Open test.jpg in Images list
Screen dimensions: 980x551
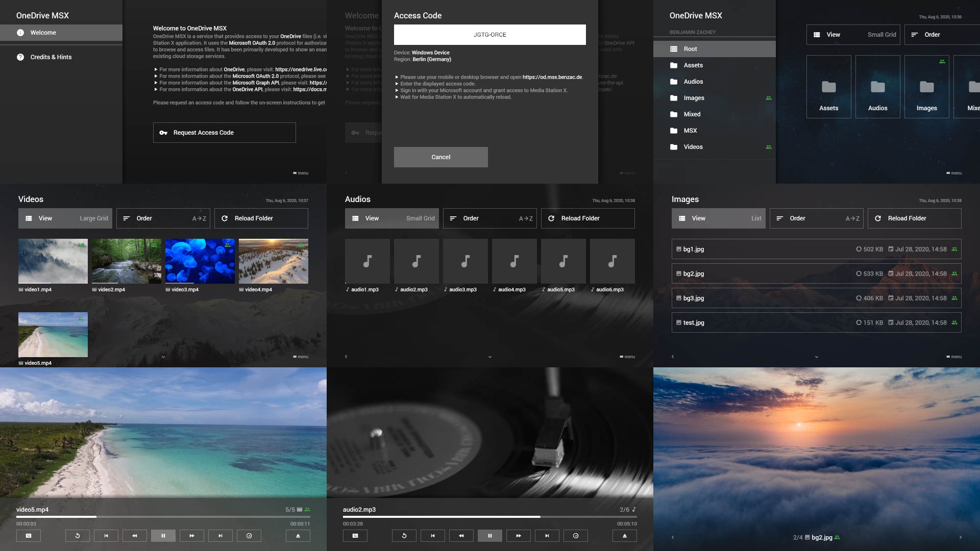817,322
